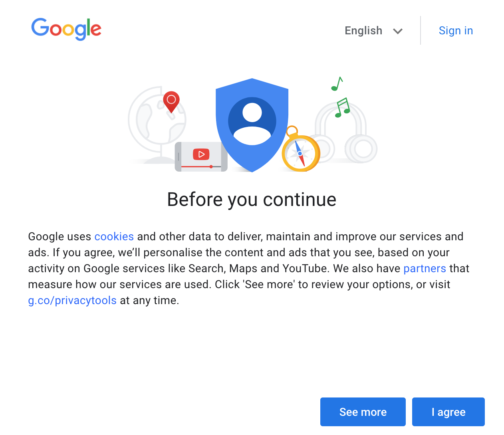The image size is (504, 435).
Task: Click the red YouTube play icon
Action: (201, 154)
